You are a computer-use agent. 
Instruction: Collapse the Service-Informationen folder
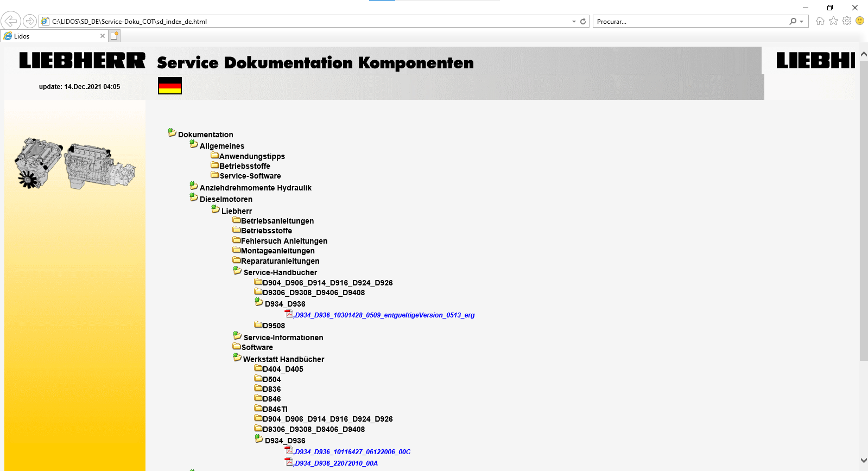(x=237, y=335)
